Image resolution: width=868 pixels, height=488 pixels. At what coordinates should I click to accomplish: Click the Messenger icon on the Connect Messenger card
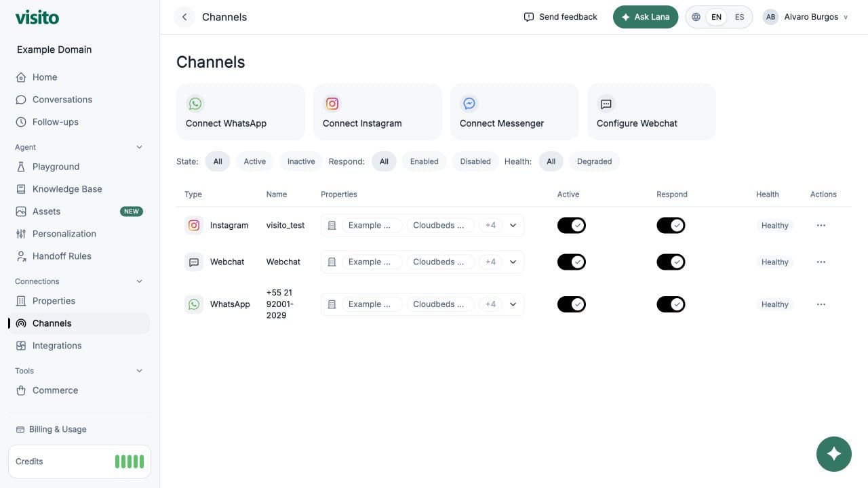point(469,104)
